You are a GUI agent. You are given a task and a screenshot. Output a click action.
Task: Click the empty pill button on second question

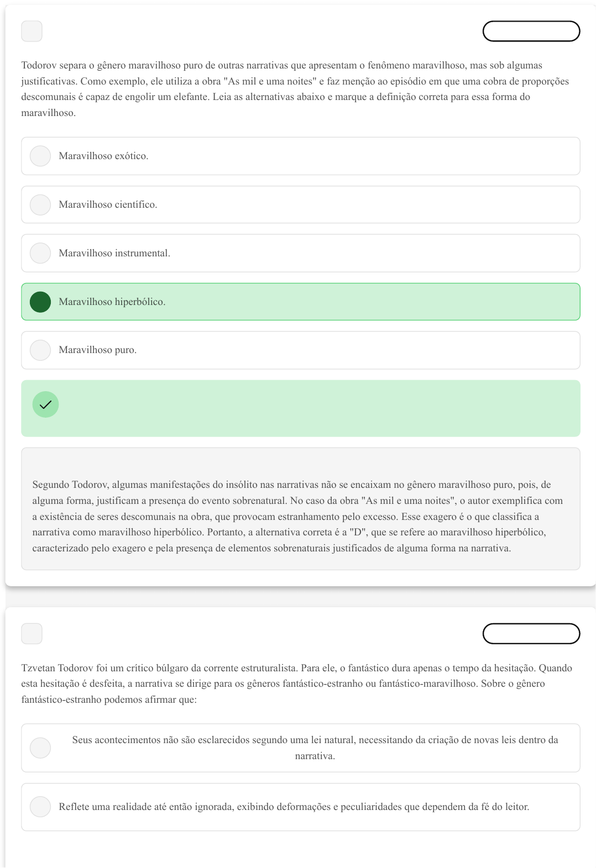tap(531, 634)
